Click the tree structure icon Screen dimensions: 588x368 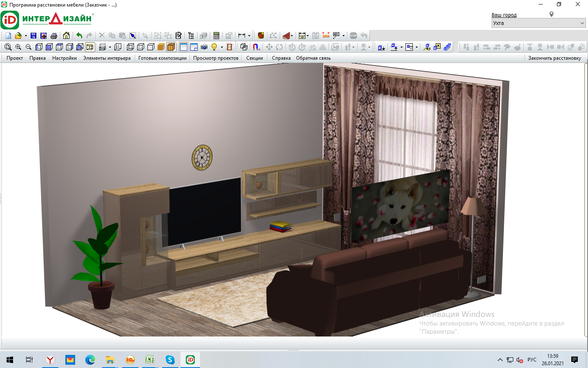tap(191, 36)
